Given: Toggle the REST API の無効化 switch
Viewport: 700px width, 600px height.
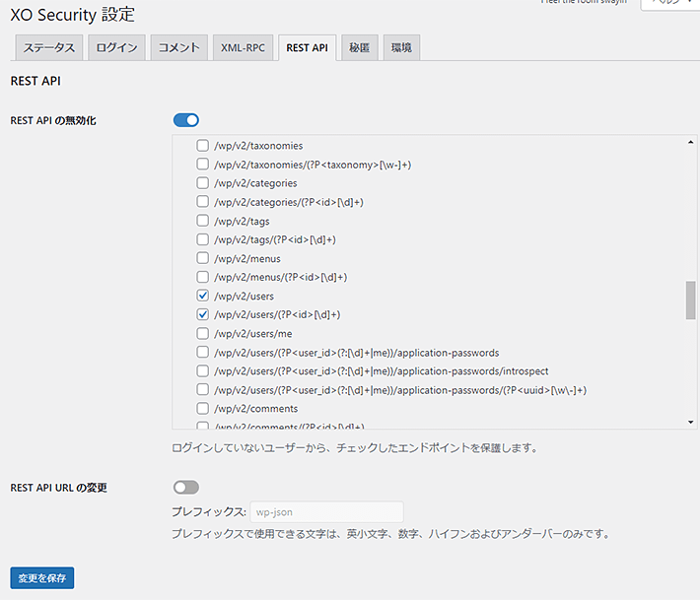Looking at the screenshot, I should click(186, 120).
